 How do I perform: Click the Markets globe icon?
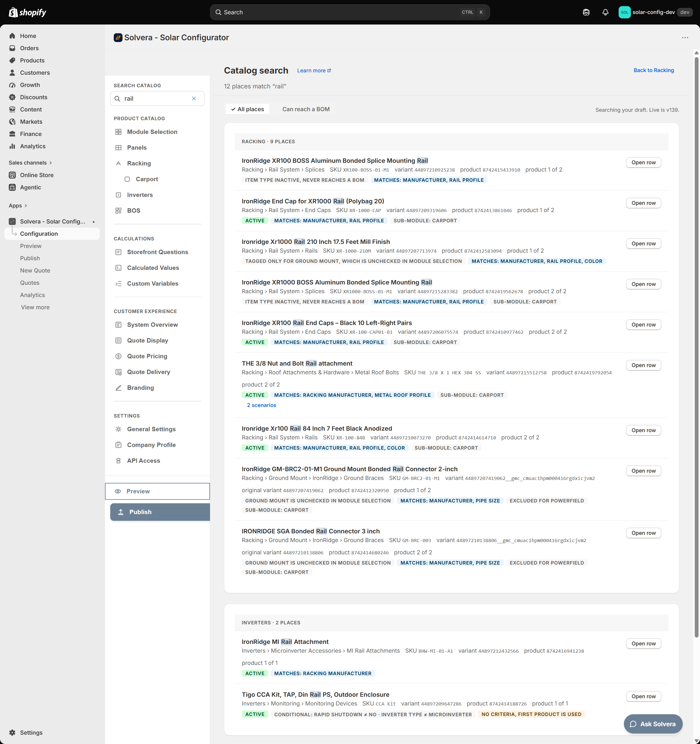pos(12,122)
